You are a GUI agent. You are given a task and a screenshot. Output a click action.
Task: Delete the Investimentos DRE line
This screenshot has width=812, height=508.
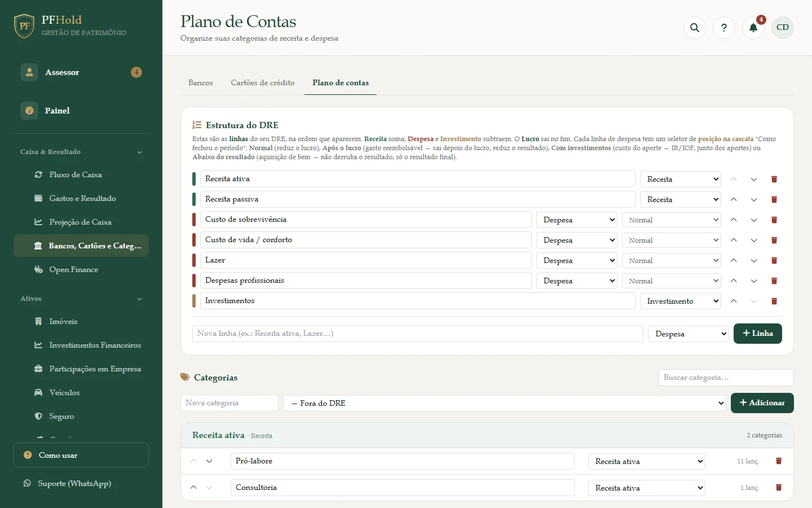coord(774,301)
